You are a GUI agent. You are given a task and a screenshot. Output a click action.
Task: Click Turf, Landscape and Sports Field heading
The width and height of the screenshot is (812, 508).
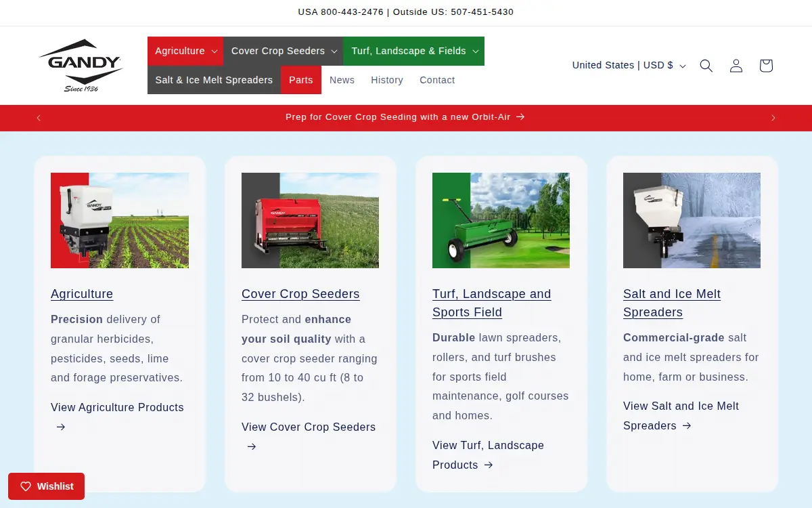point(492,303)
